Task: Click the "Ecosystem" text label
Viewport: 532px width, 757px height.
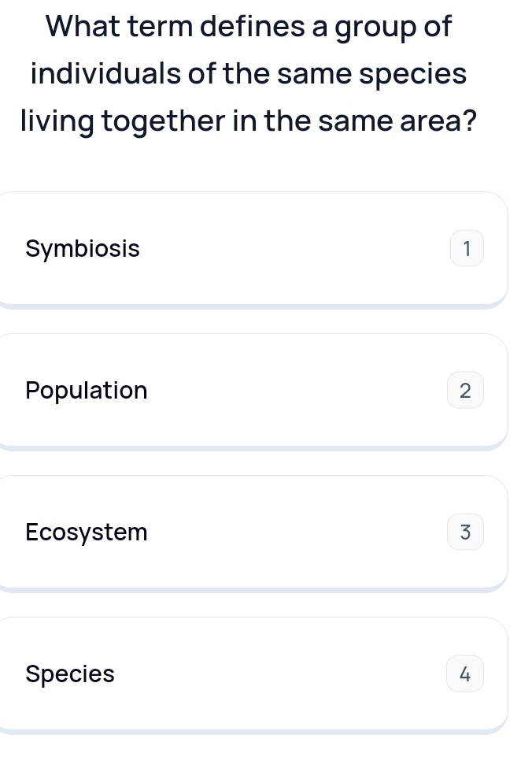Action: pos(87,532)
